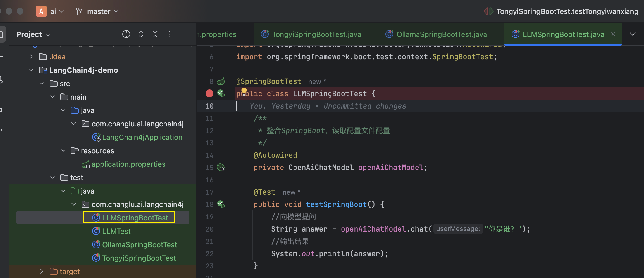
Task: Click the Select Opened File crosshair icon
Action: [x=126, y=34]
